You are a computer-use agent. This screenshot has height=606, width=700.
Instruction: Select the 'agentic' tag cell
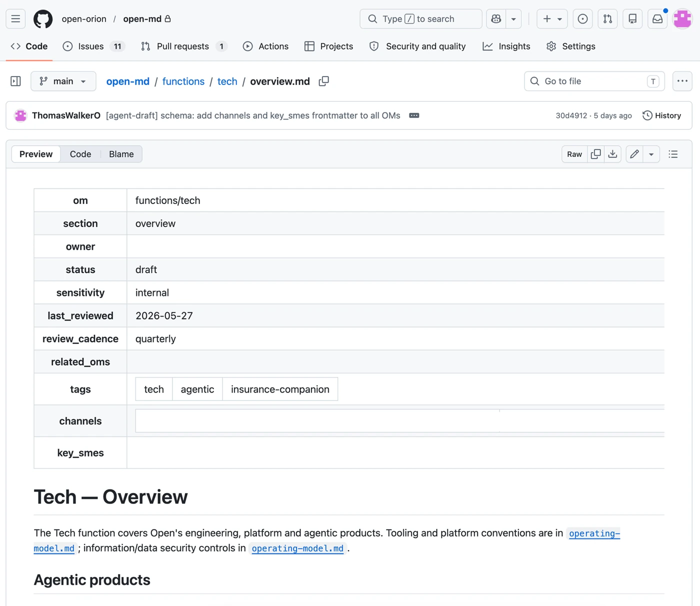pyautogui.click(x=197, y=389)
